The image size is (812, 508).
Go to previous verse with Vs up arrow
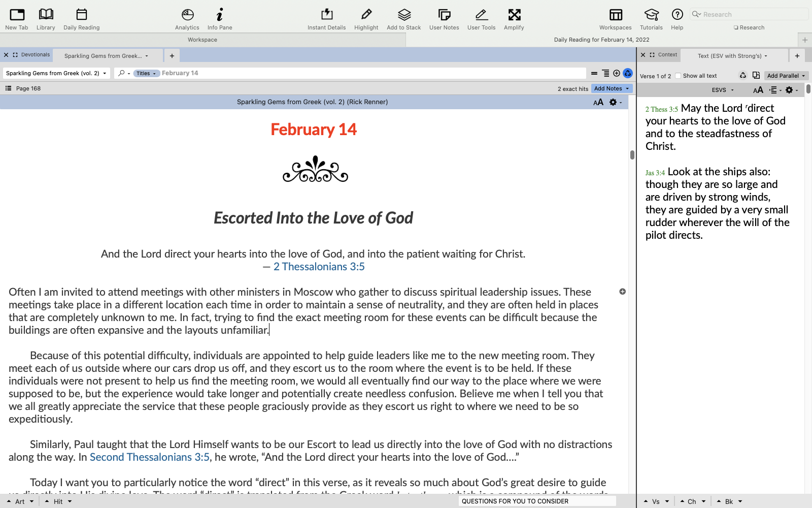pos(646,501)
